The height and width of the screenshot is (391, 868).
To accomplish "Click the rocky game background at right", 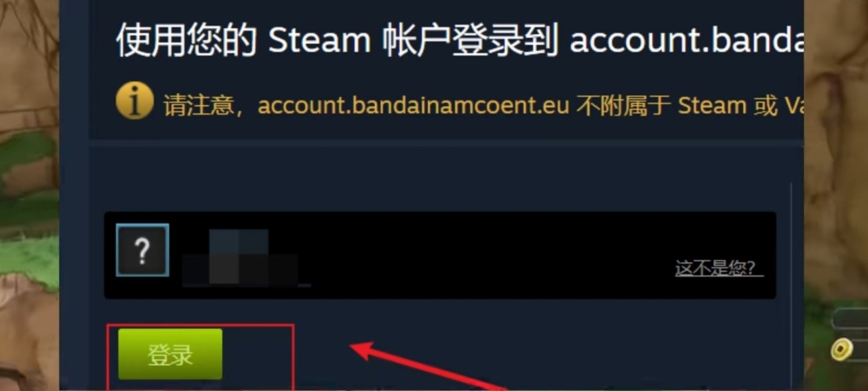I will click(835, 136).
